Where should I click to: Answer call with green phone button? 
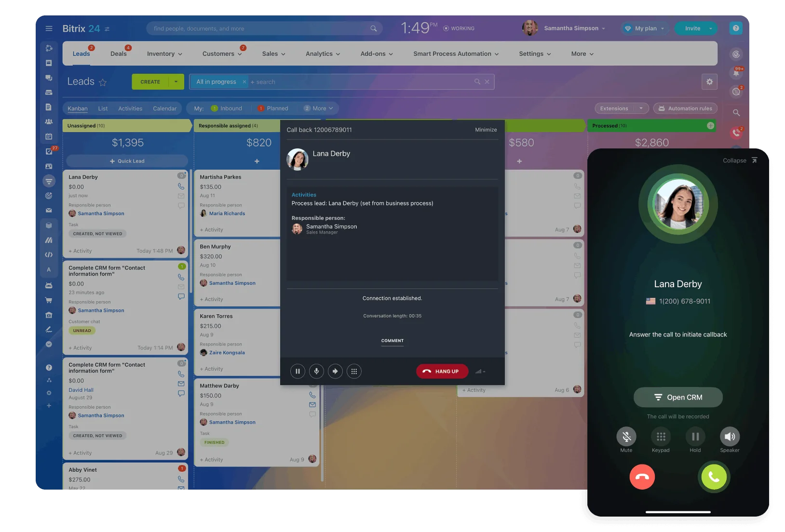pyautogui.click(x=714, y=477)
